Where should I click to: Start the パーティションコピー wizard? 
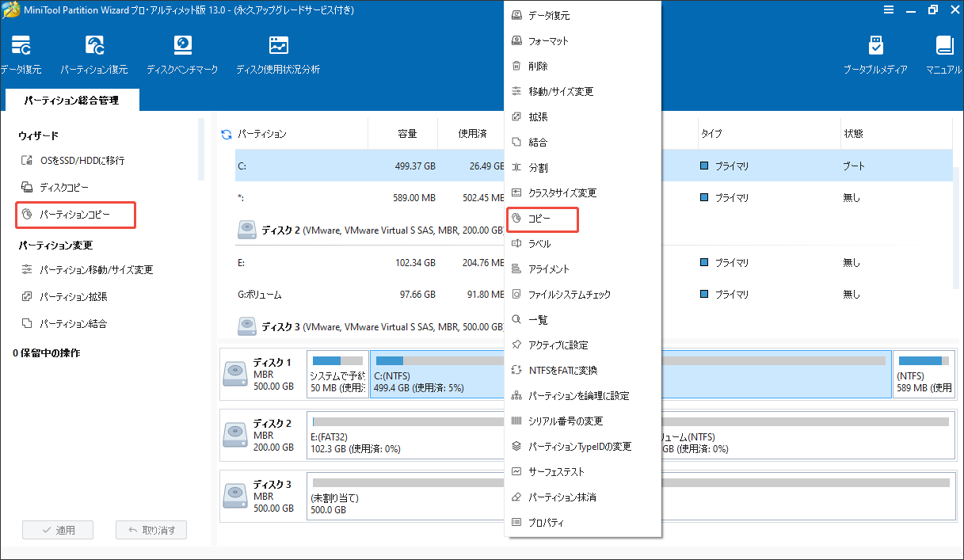pyautogui.click(x=75, y=215)
